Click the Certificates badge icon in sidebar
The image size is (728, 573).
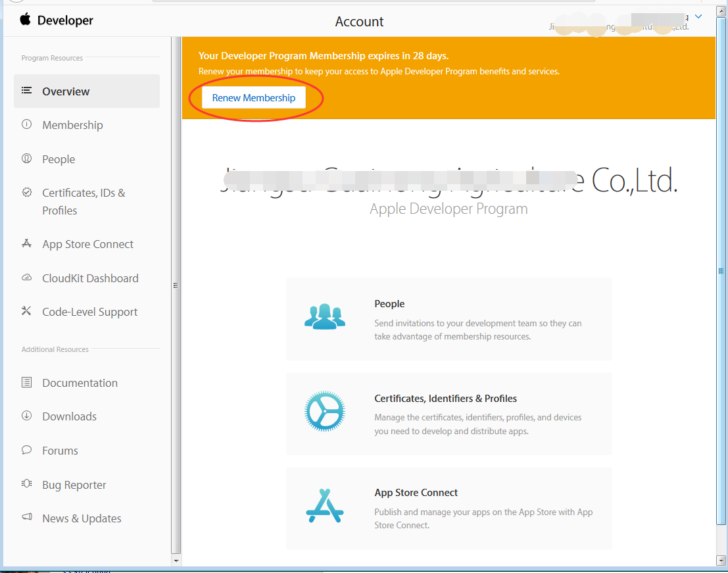27,192
